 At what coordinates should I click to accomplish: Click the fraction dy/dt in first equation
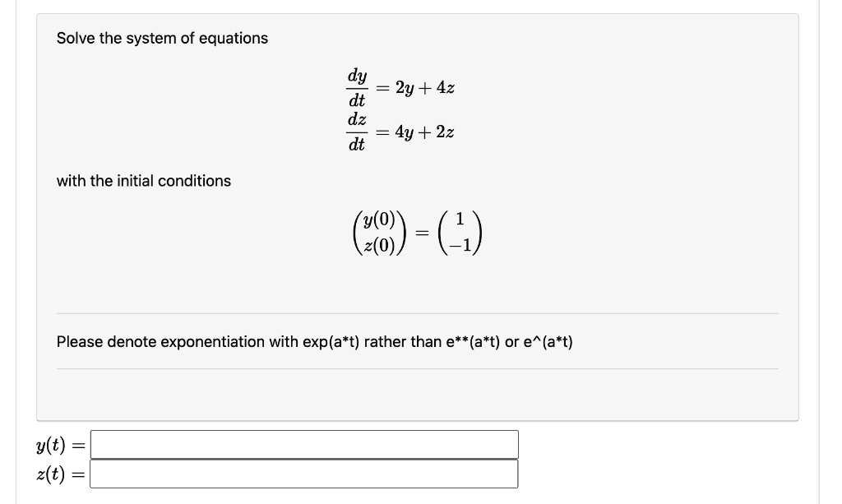[x=358, y=88]
